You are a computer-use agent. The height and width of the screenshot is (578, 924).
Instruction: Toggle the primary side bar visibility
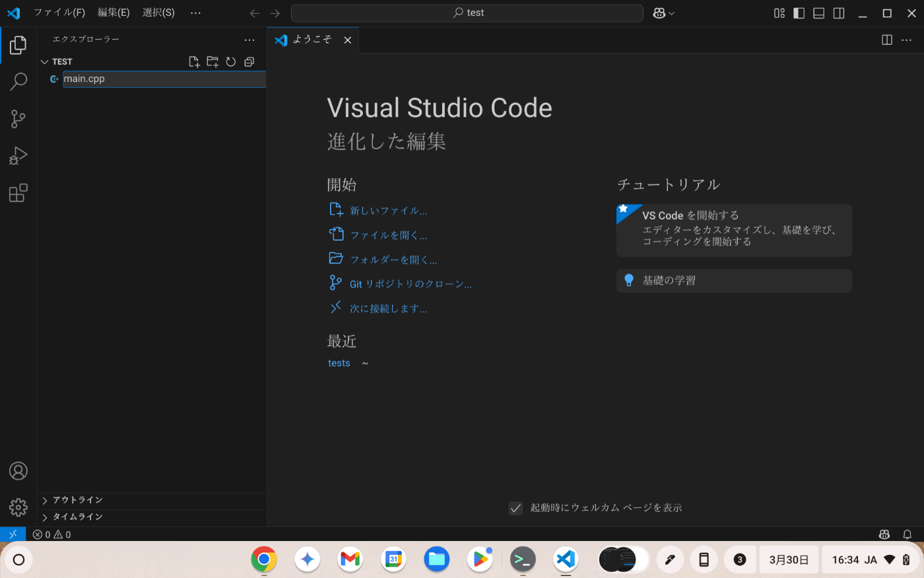click(799, 13)
